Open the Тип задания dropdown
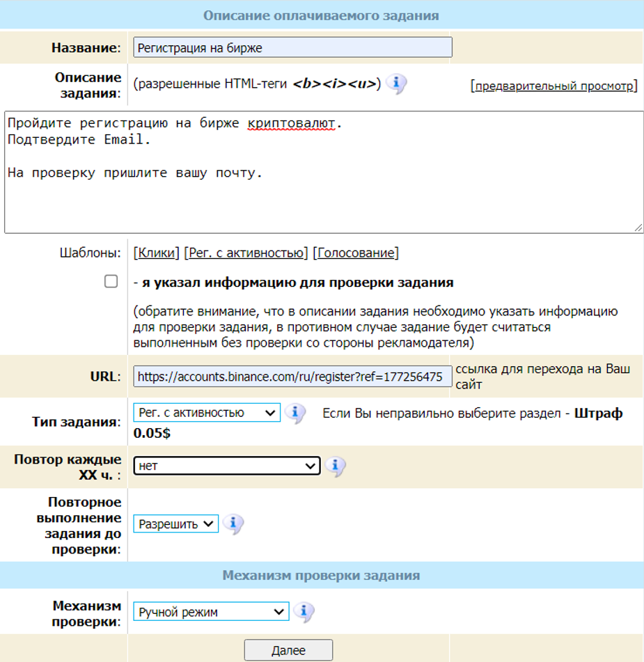 tap(207, 413)
